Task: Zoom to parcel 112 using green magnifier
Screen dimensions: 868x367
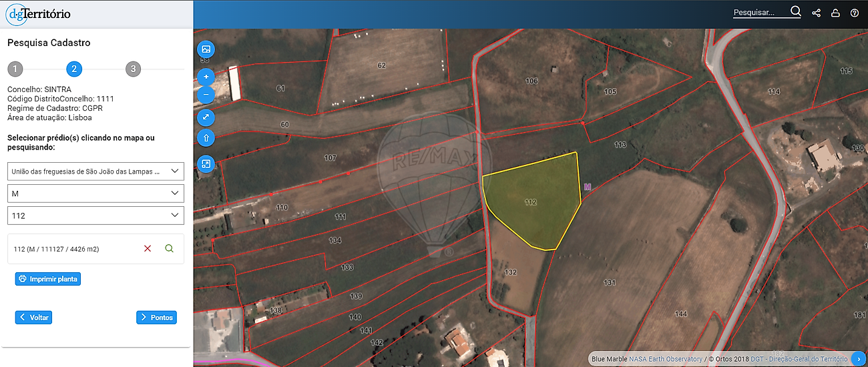Action: click(169, 249)
